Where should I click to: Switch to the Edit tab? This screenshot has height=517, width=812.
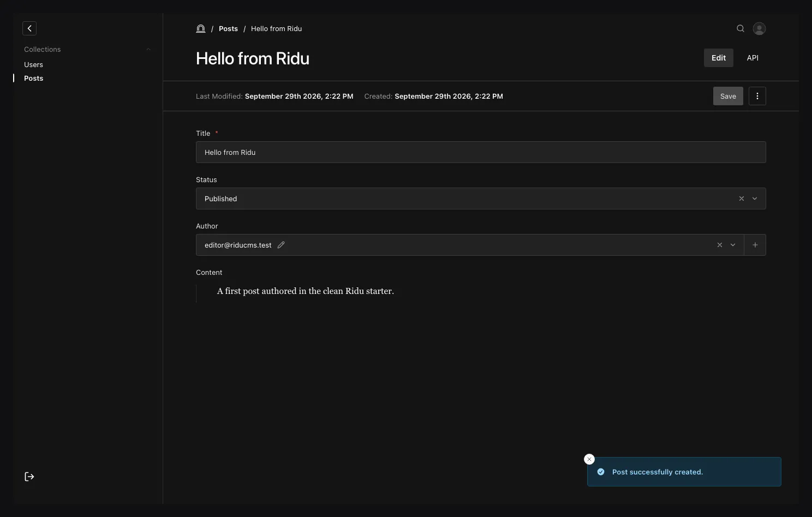[719, 58]
